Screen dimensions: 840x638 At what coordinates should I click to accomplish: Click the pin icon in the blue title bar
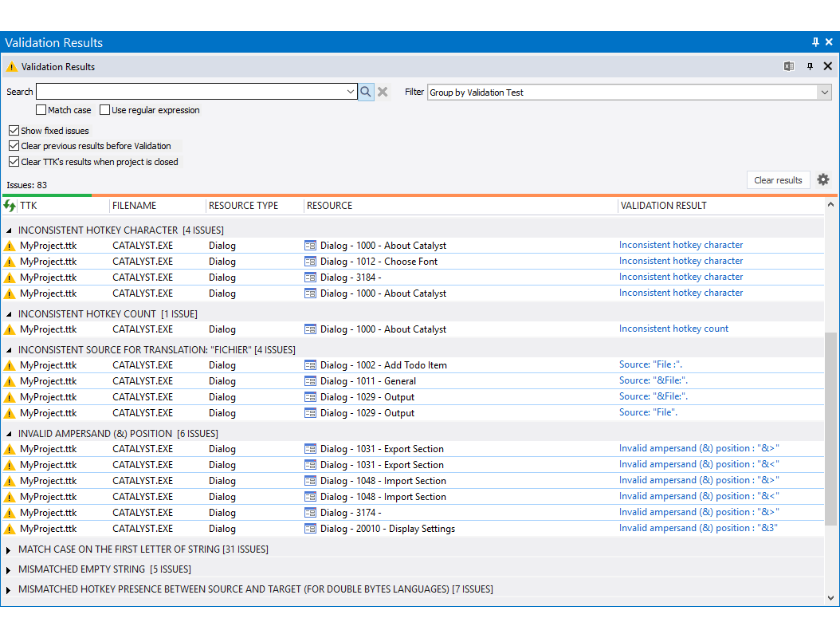point(815,42)
